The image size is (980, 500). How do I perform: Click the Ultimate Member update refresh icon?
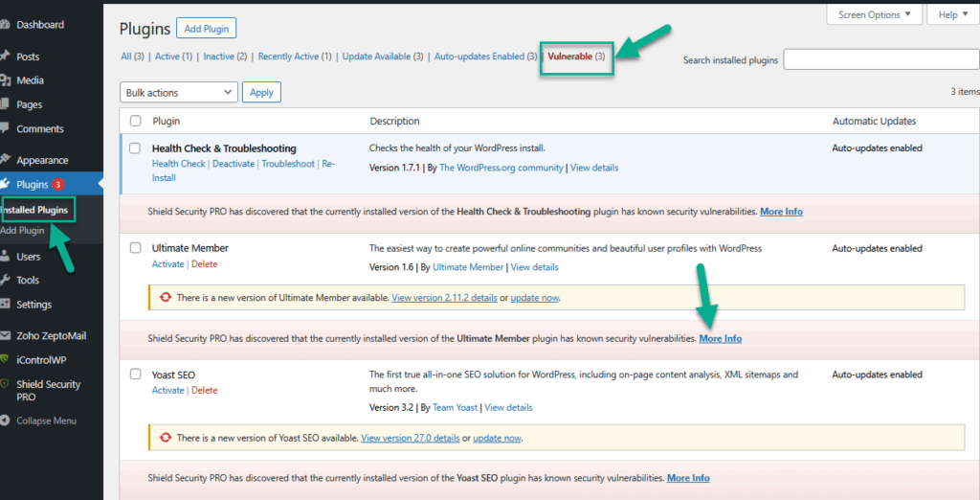165,297
